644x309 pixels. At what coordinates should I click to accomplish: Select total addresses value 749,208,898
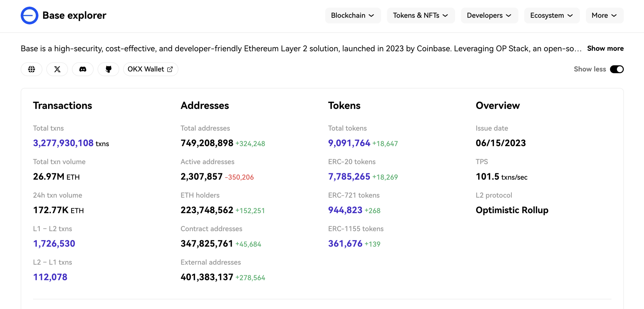[x=207, y=143]
